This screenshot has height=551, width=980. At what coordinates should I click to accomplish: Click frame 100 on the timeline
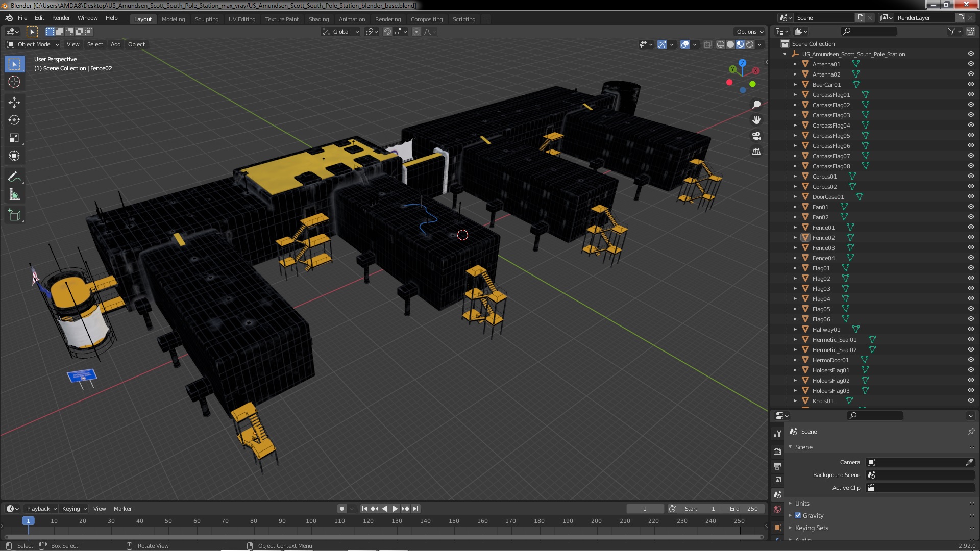[x=311, y=521]
